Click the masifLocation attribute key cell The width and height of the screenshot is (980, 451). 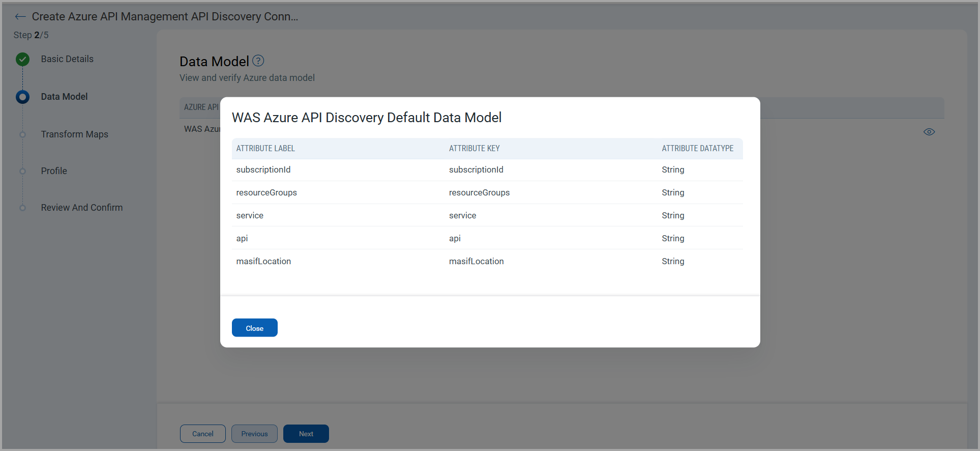(x=477, y=262)
